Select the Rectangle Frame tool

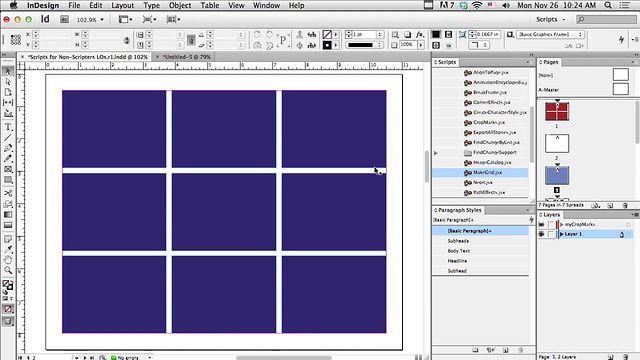click(8, 169)
